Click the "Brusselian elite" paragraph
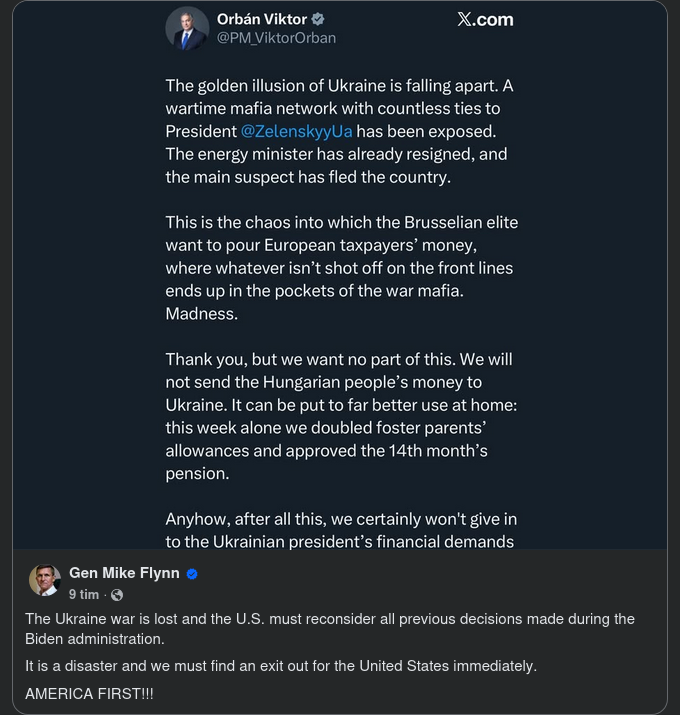 click(x=340, y=267)
